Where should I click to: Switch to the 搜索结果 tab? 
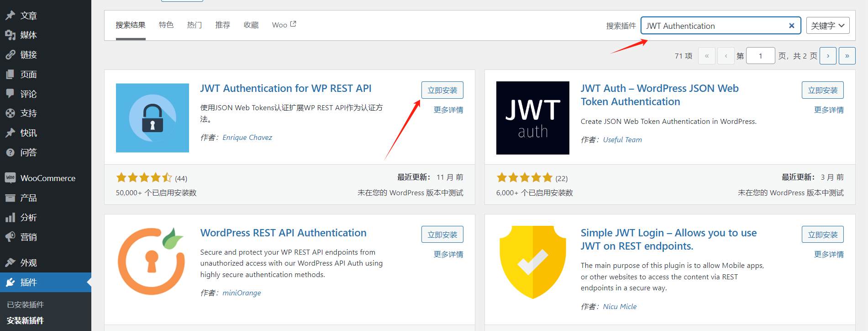point(131,25)
